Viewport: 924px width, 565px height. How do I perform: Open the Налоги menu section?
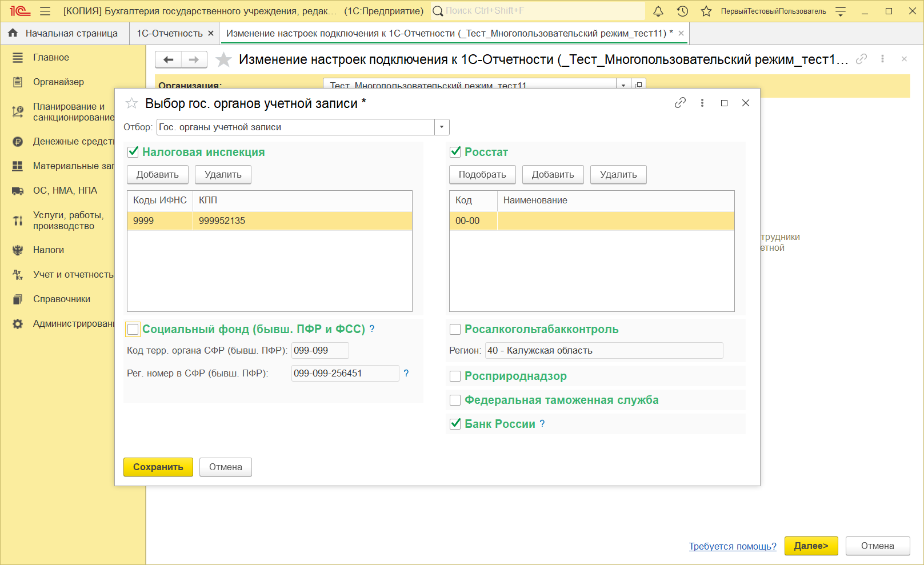pos(49,250)
